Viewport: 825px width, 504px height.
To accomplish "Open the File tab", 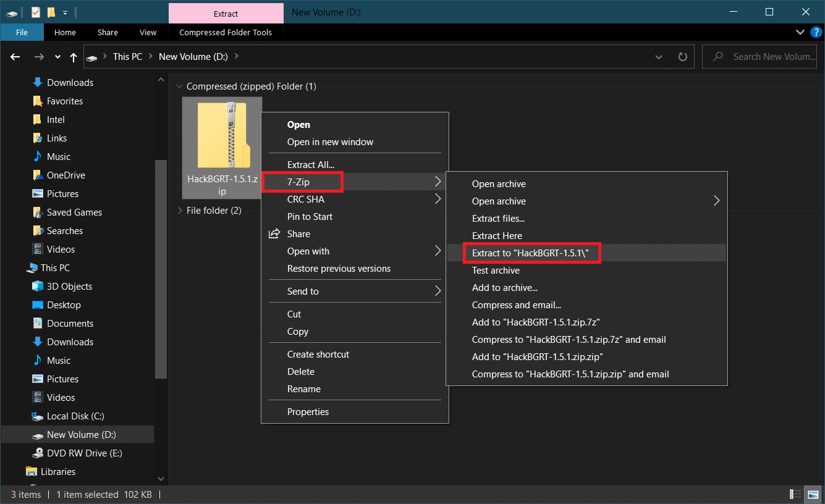I will 22,32.
